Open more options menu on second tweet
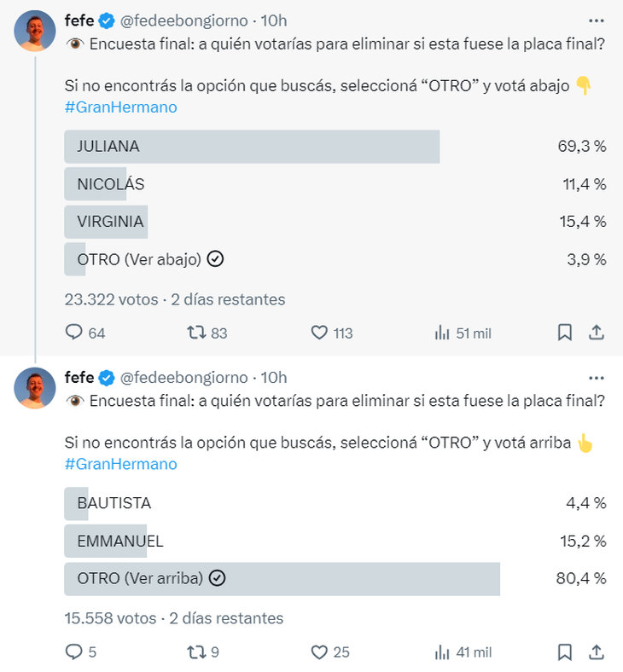This screenshot has width=623, height=672. coord(597,378)
